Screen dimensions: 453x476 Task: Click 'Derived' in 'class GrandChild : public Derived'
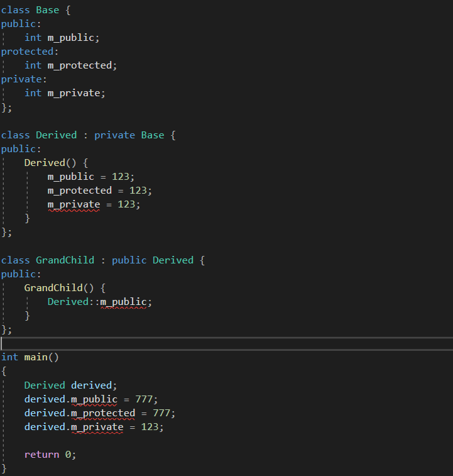pos(173,260)
